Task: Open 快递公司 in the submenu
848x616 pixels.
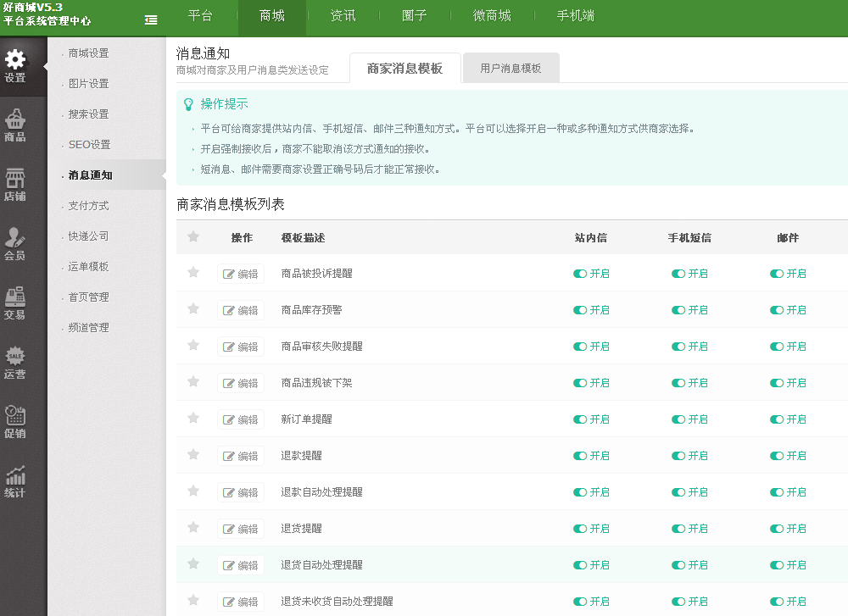Action: 89,236
